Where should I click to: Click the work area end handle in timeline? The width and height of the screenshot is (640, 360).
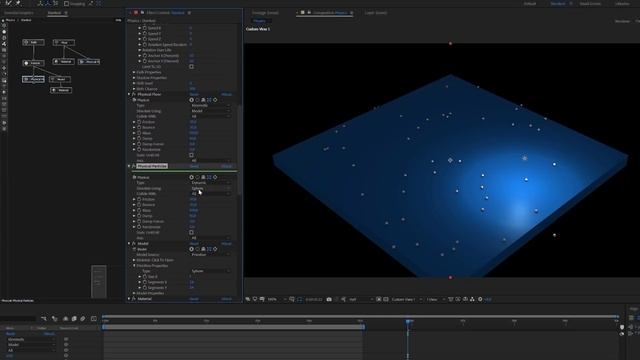[x=363, y=327]
